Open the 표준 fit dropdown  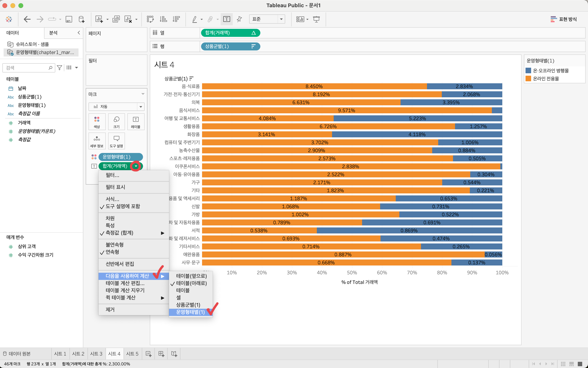click(267, 19)
